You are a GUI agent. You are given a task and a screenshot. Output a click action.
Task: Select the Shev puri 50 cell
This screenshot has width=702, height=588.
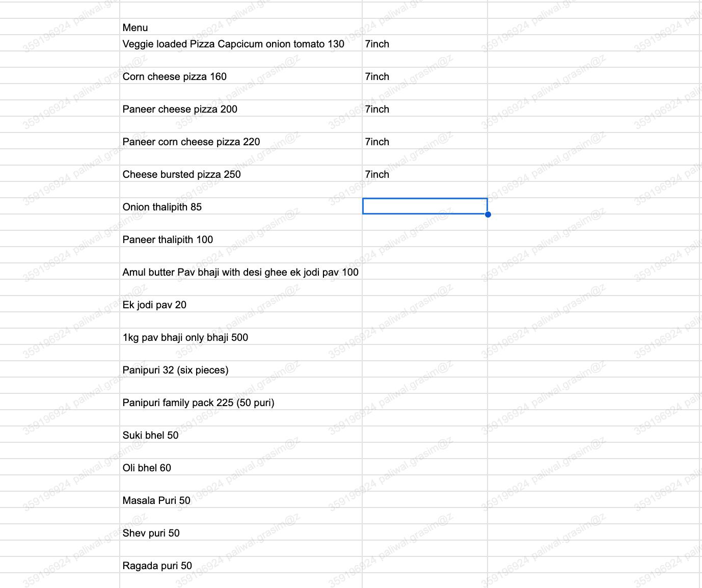pyautogui.click(x=241, y=532)
